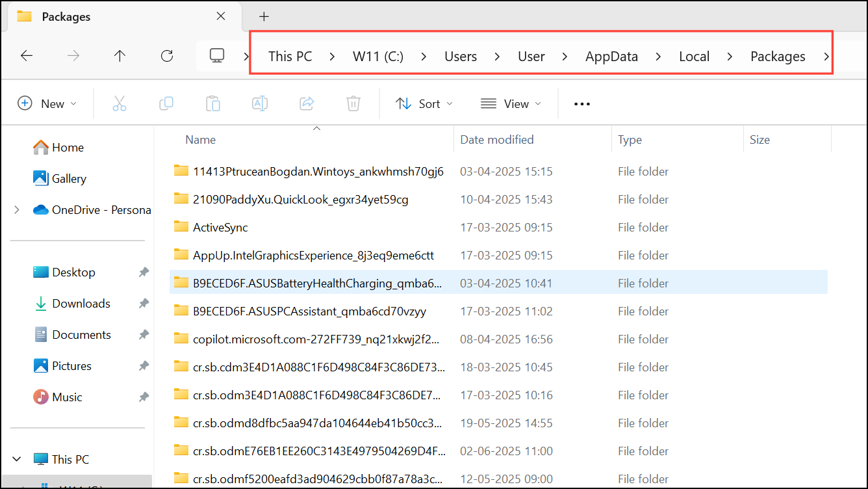The height and width of the screenshot is (489, 868).
Task: Unpin Downloads using its pin icon
Action: click(144, 304)
